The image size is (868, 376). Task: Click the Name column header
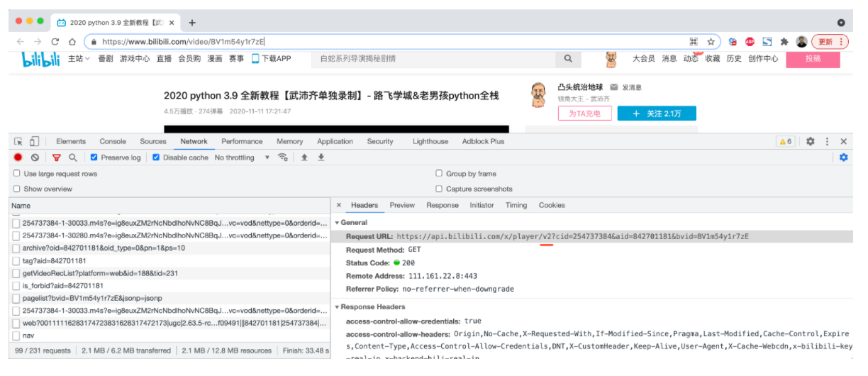tap(169, 205)
